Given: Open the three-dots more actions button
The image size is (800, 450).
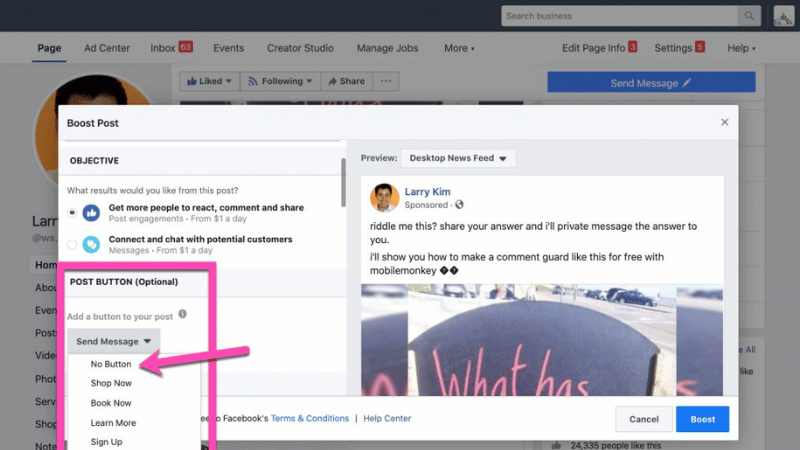Looking at the screenshot, I should click(x=386, y=81).
